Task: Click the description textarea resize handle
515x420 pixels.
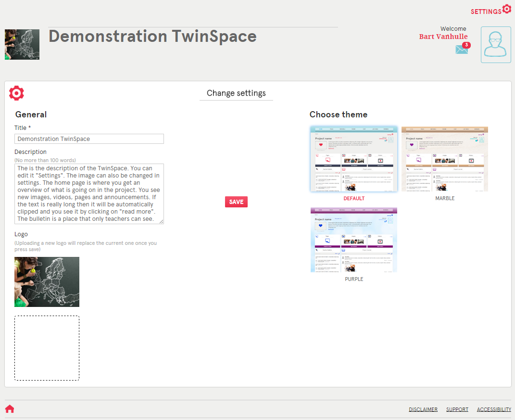Action: click(x=162, y=222)
